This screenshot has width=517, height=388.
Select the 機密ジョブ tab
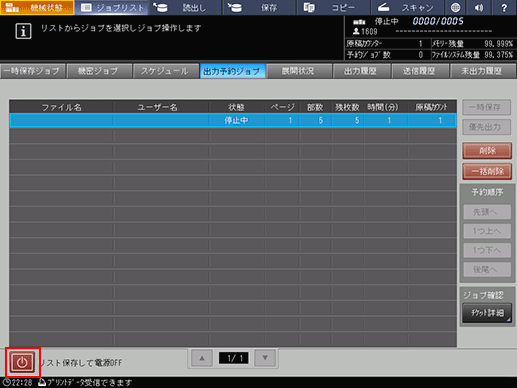click(x=99, y=71)
